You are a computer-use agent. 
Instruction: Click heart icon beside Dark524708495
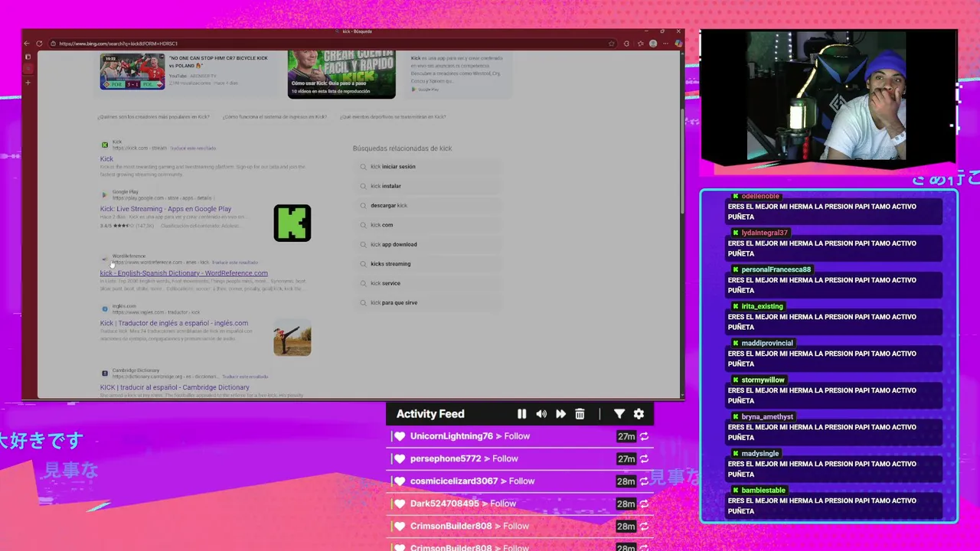[x=400, y=504]
